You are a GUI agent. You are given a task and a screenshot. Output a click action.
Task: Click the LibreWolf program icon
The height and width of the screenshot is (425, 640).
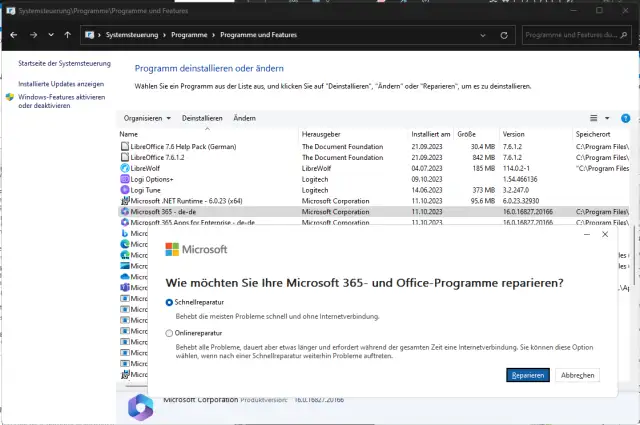pos(124,168)
